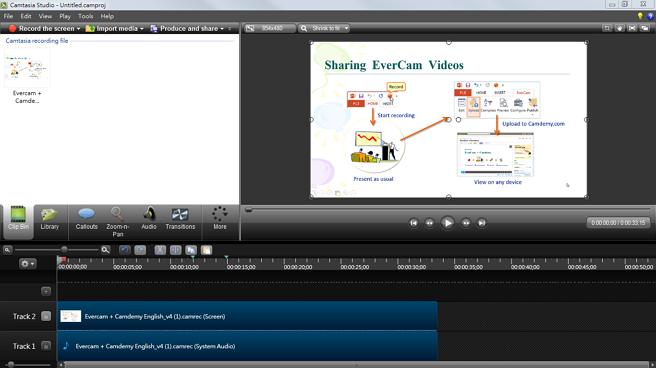This screenshot has height=368, width=656.
Task: Expand toolbar overflow arrow after Produce and share
Action: [230, 28]
